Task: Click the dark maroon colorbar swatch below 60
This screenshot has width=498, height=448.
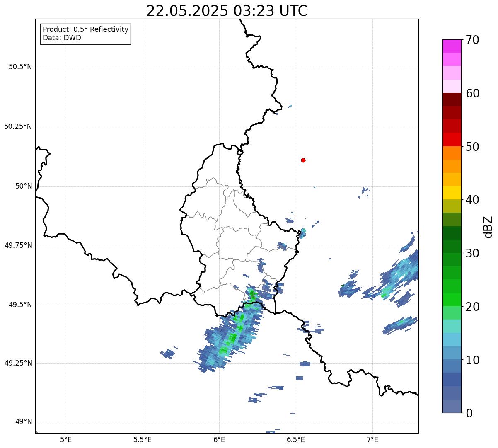Action: 452,99
